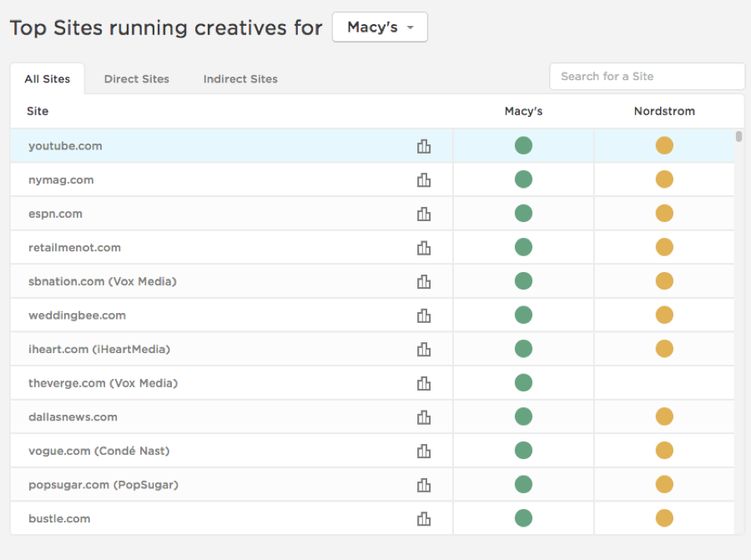This screenshot has width=751, height=560.
Task: Click the sbnation.com (Vox Media) site name
Action: pyautogui.click(x=103, y=281)
